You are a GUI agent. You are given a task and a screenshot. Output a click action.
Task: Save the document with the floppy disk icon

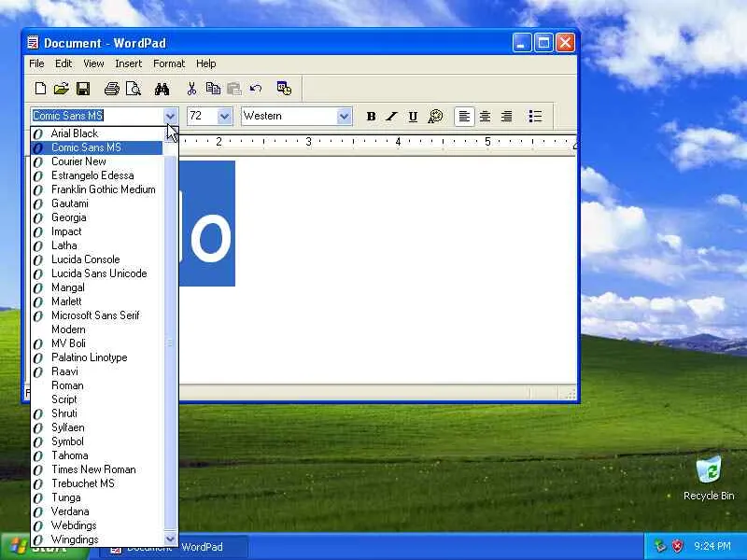tap(83, 89)
